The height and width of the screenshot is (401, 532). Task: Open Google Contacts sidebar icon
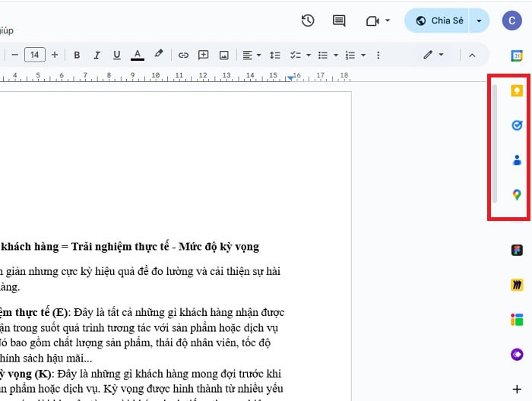pos(517,160)
